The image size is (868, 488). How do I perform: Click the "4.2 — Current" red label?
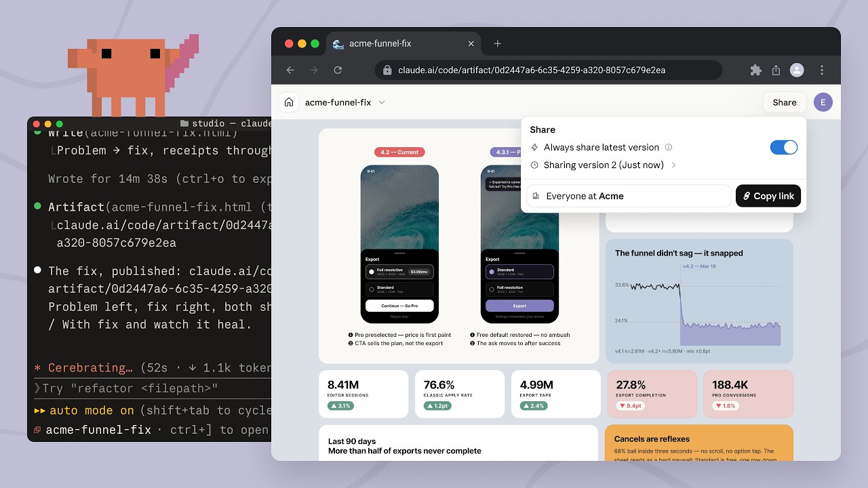point(399,152)
